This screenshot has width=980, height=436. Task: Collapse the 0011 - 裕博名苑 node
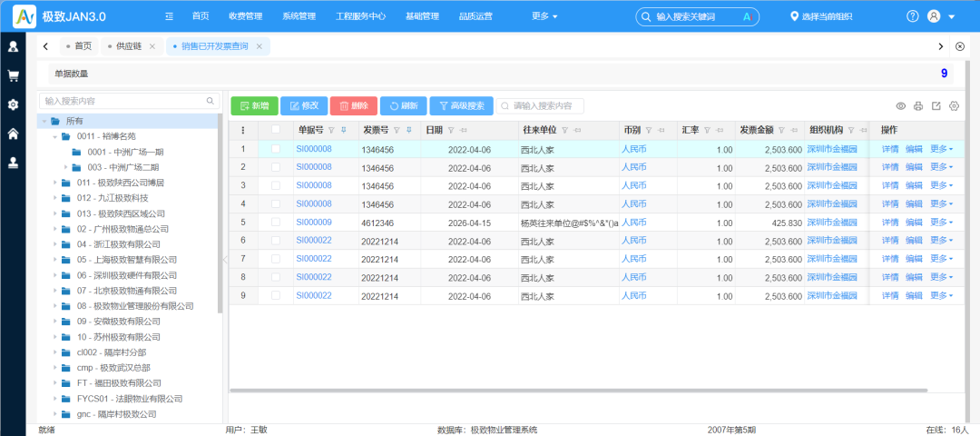55,136
